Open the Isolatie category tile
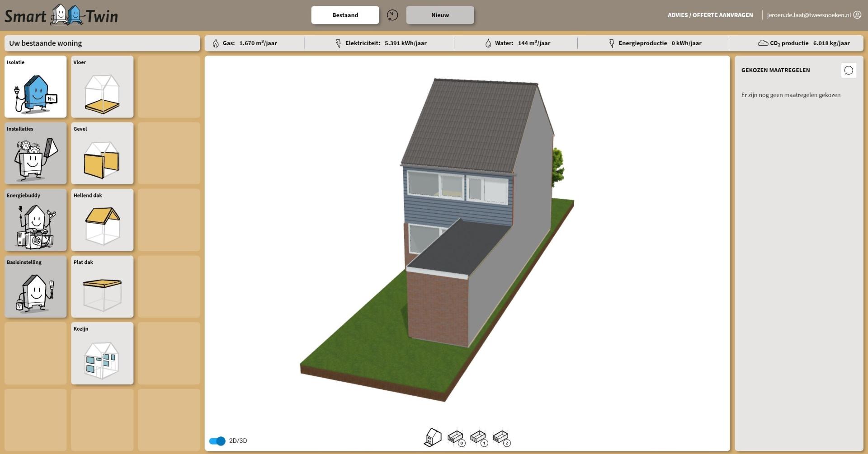Screen dimensions: 868x454 tap(35, 87)
